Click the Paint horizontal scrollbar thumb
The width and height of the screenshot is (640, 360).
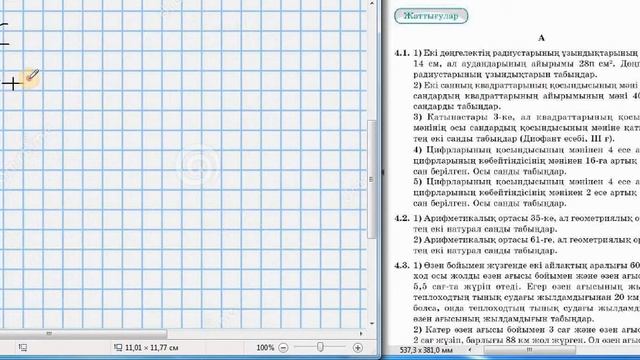[83, 334]
